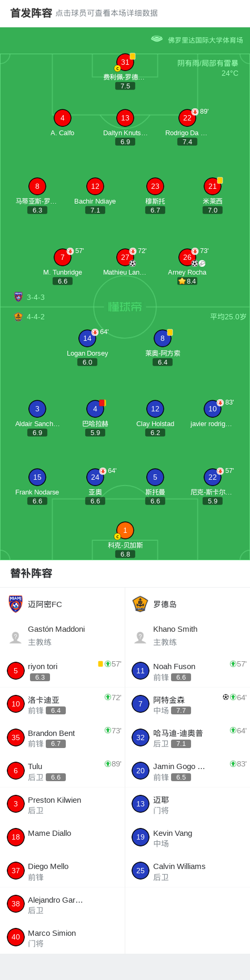Screen dimensions: 250x980
Task: Tap the Miami FC crest beside the 3-4-3 formation
Action: point(18,297)
